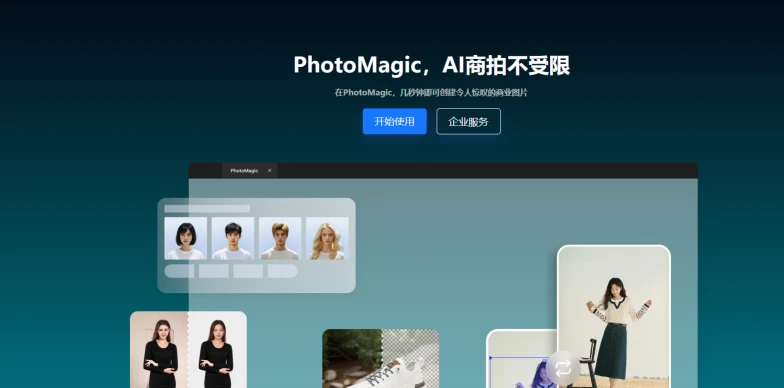This screenshot has height=388, width=784.
Task: Open the small card behind the swap icon
Action: [x=522, y=358]
